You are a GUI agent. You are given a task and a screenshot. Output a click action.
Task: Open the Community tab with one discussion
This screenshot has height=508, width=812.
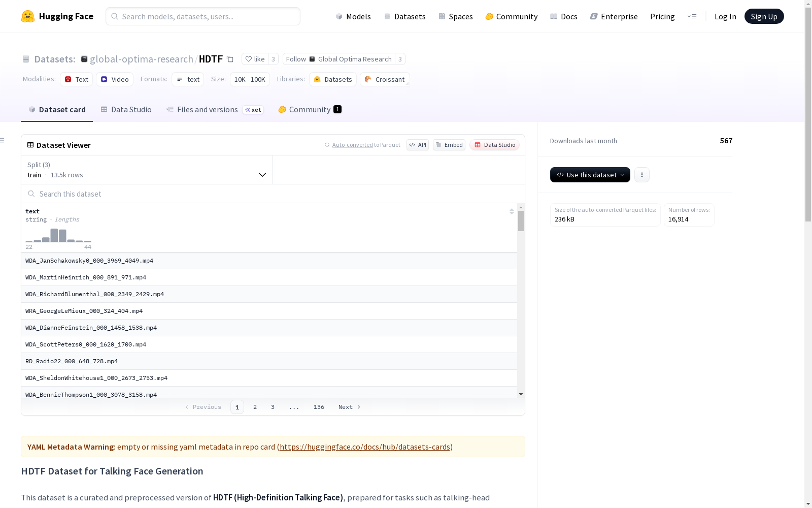pyautogui.click(x=310, y=110)
